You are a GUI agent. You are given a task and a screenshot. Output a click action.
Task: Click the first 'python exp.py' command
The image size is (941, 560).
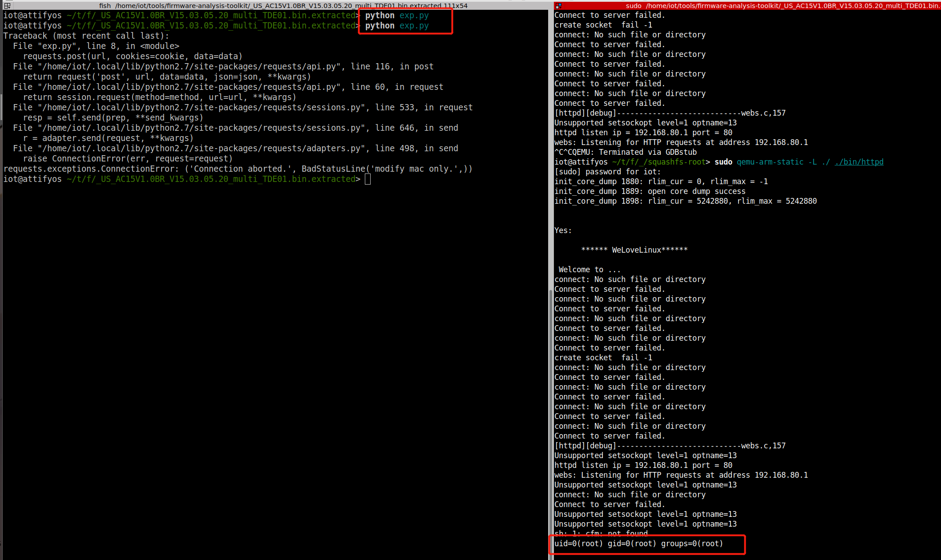click(397, 16)
